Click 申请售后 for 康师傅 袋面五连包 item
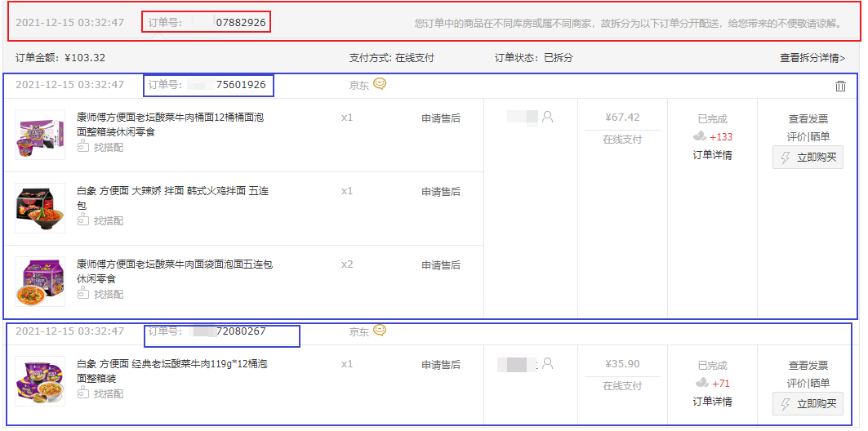The width and height of the screenshot is (868, 431). coord(441,265)
